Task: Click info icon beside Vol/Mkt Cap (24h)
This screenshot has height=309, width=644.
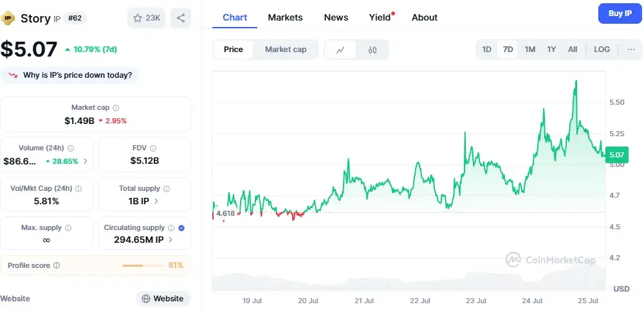Action: [78, 189]
